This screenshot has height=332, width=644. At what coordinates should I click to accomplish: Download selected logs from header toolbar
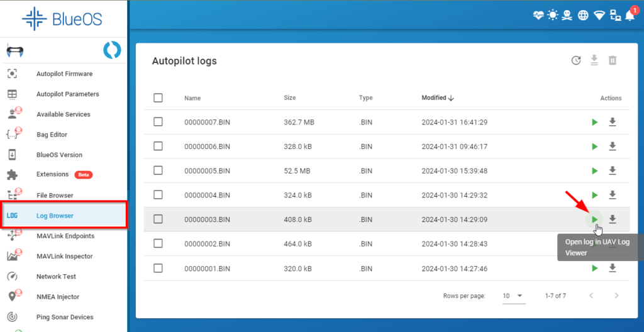[594, 61]
